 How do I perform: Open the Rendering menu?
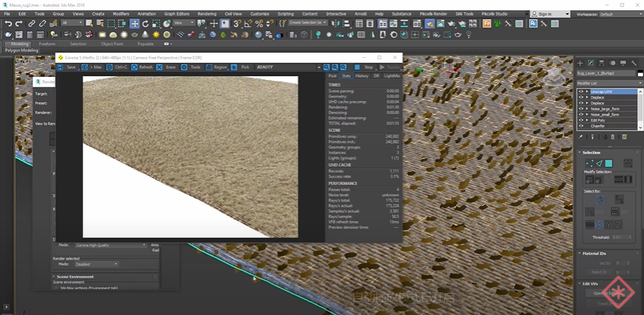[207, 13]
